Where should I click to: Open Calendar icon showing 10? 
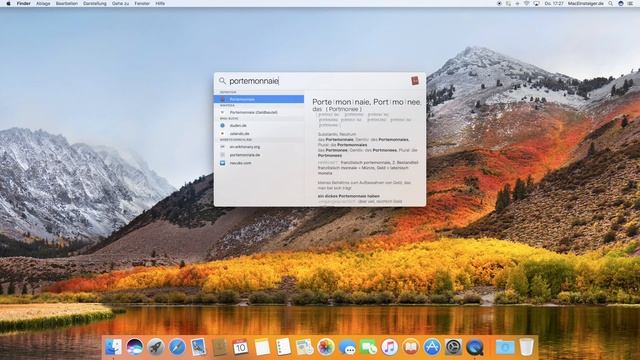pos(241,347)
